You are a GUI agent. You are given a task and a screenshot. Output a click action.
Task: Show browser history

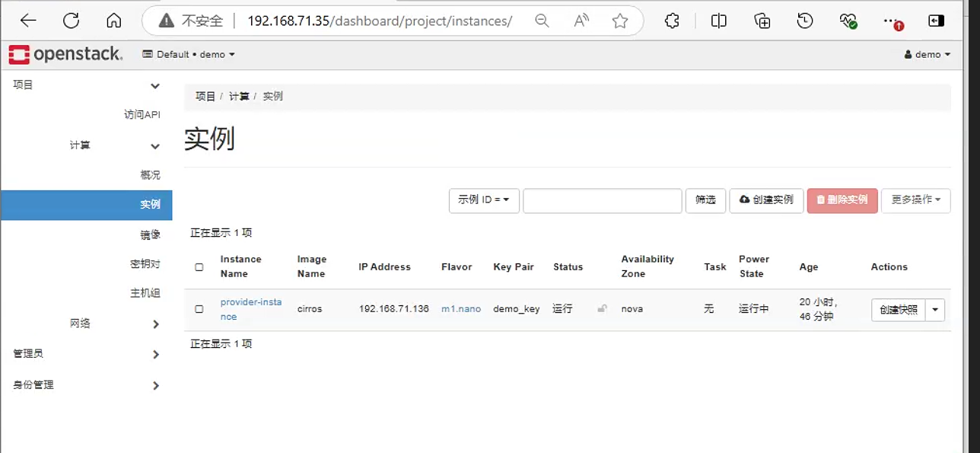[x=805, y=21]
